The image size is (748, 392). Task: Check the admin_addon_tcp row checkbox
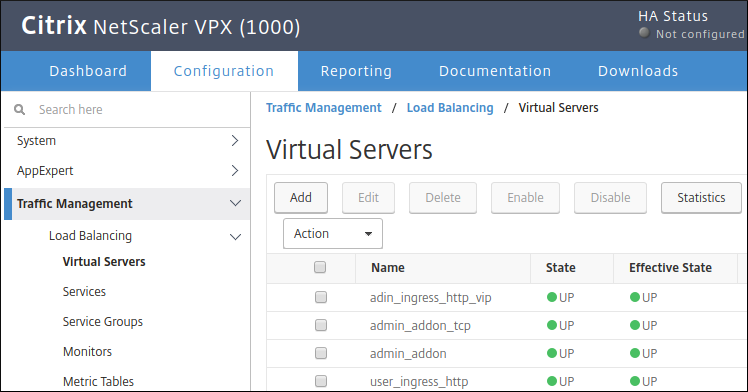321,325
